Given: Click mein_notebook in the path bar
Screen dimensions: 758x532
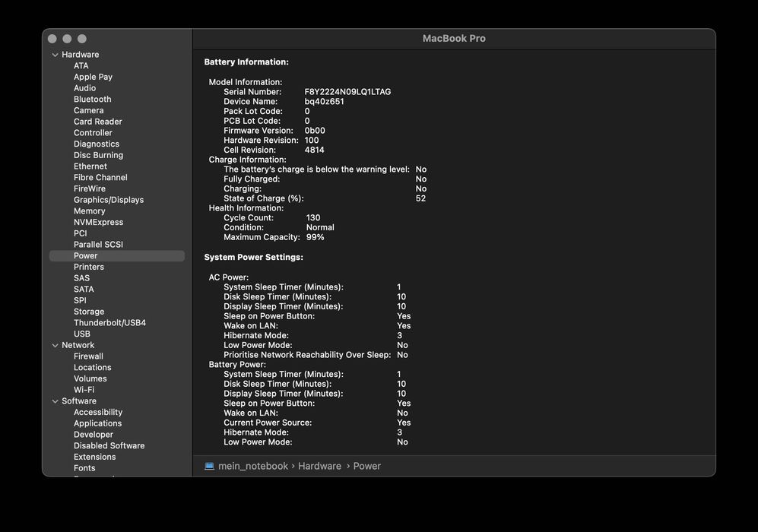Looking at the screenshot, I should pos(253,466).
